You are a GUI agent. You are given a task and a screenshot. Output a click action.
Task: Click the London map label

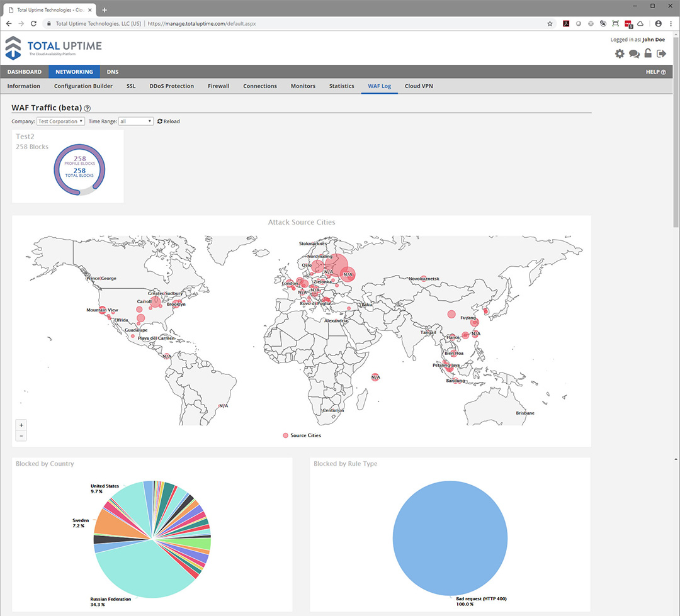tap(290, 284)
